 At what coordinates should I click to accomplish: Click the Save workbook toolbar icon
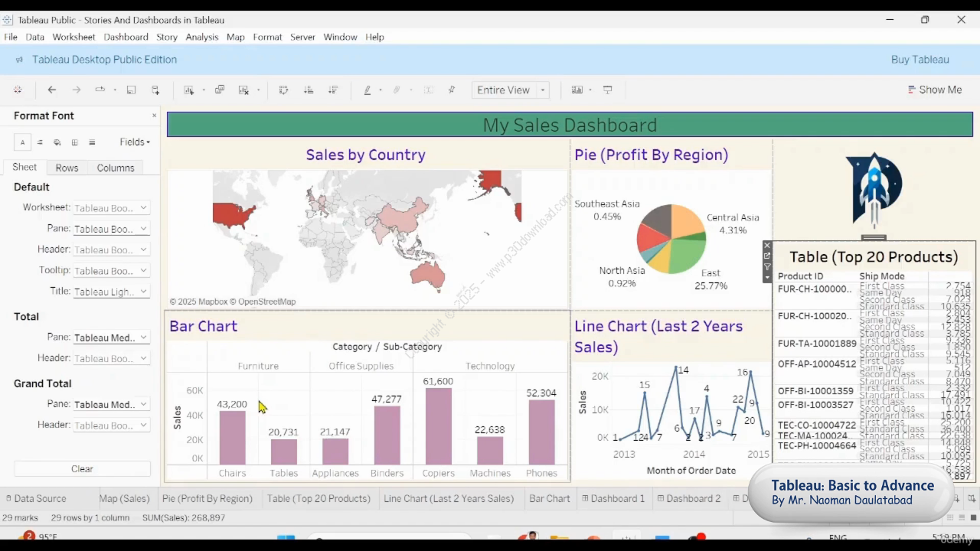point(131,90)
